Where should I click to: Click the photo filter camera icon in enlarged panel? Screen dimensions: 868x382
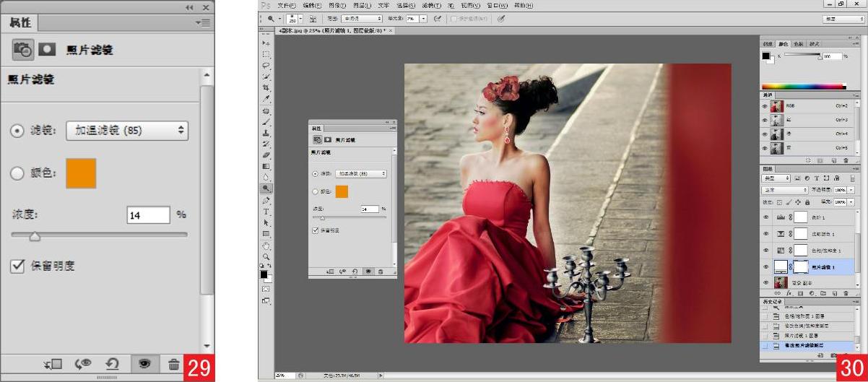tap(24, 50)
